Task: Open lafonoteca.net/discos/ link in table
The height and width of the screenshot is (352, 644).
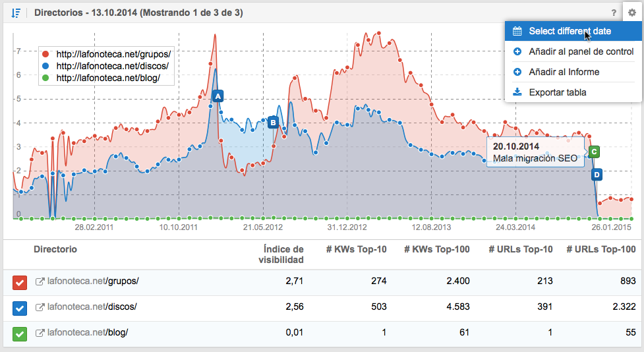Action: point(93,308)
